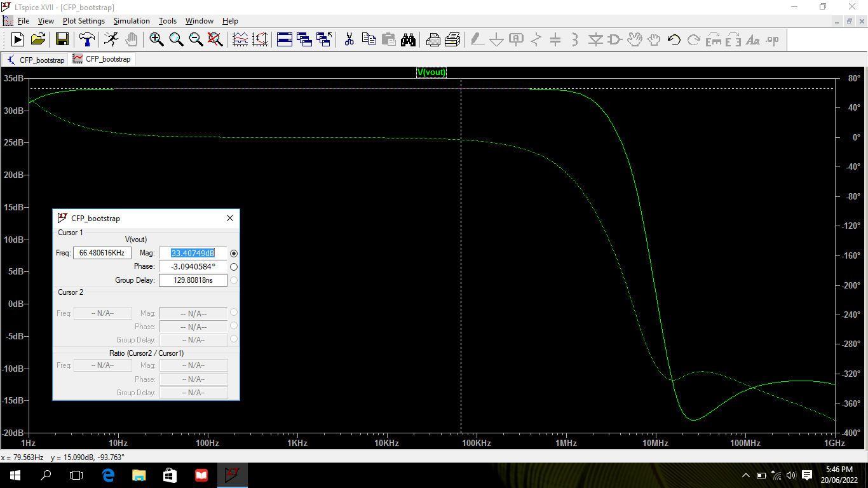
Task: Select the Cursor 1 Phase radio button
Action: point(234,267)
